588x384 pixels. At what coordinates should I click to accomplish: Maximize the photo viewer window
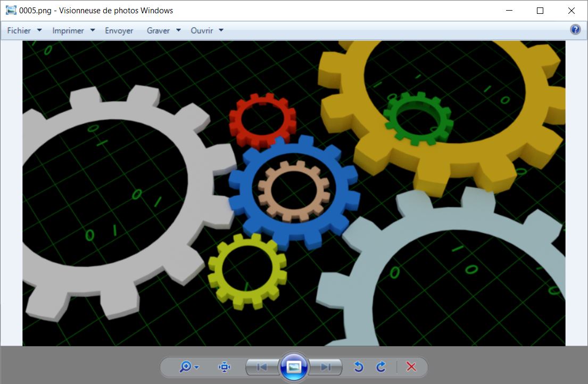click(540, 11)
